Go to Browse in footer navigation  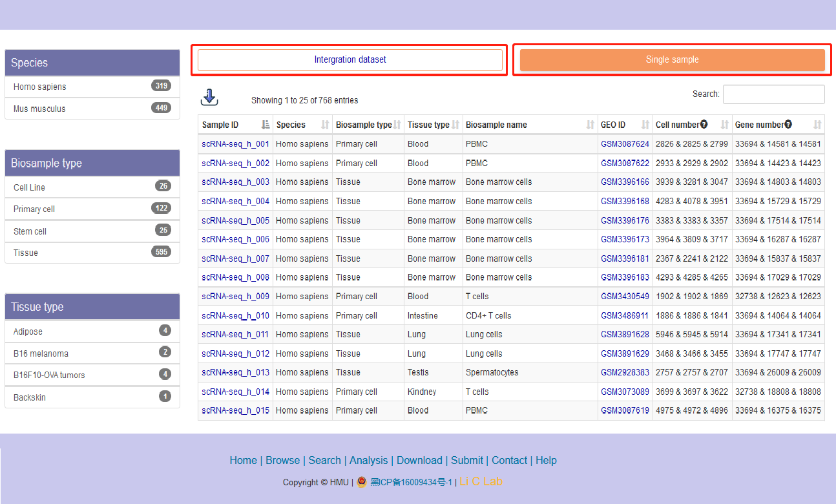283,461
